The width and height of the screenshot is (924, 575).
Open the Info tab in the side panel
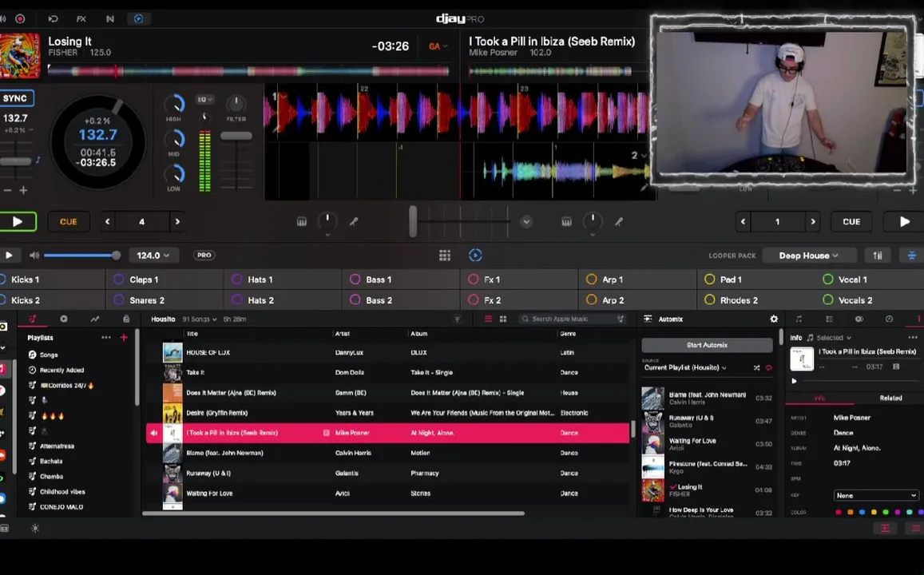(x=819, y=399)
